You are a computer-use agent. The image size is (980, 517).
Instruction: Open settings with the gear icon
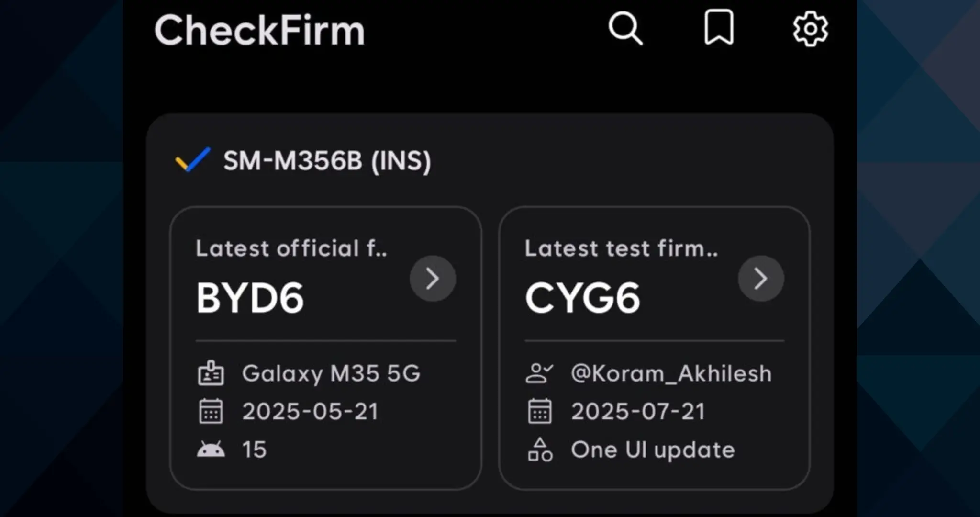(810, 29)
